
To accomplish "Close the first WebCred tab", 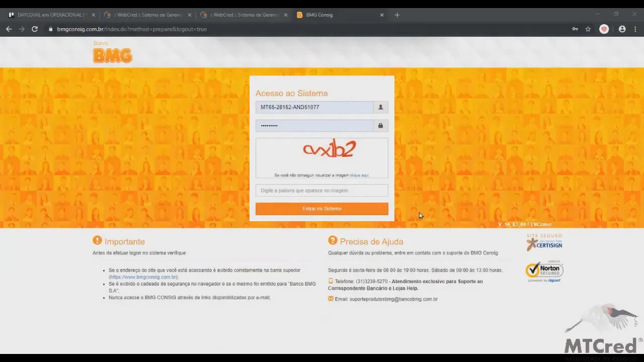I will click(189, 15).
